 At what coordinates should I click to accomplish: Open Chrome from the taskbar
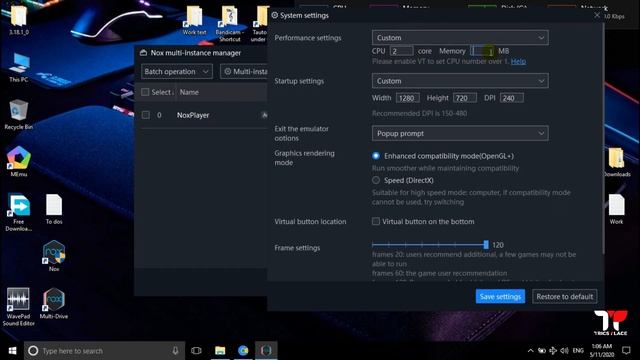243,350
